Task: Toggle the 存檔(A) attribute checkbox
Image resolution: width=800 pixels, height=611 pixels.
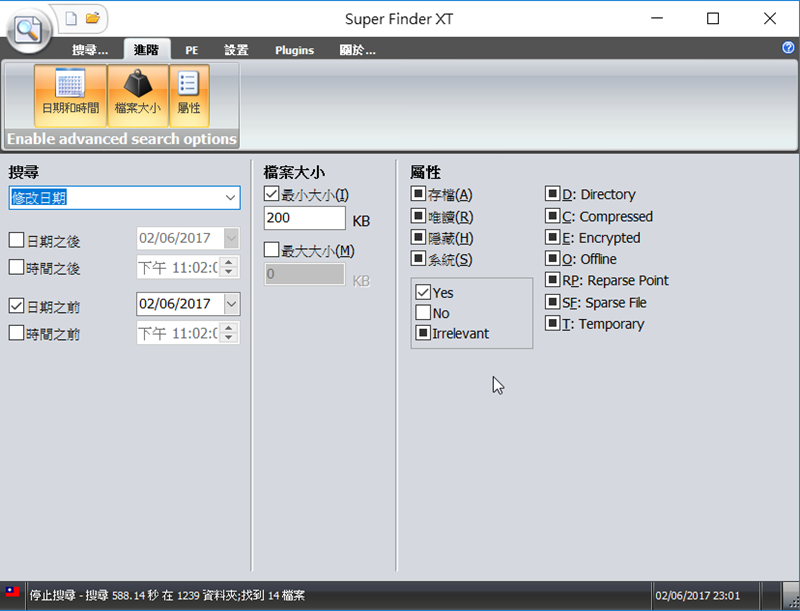Action: coord(418,194)
